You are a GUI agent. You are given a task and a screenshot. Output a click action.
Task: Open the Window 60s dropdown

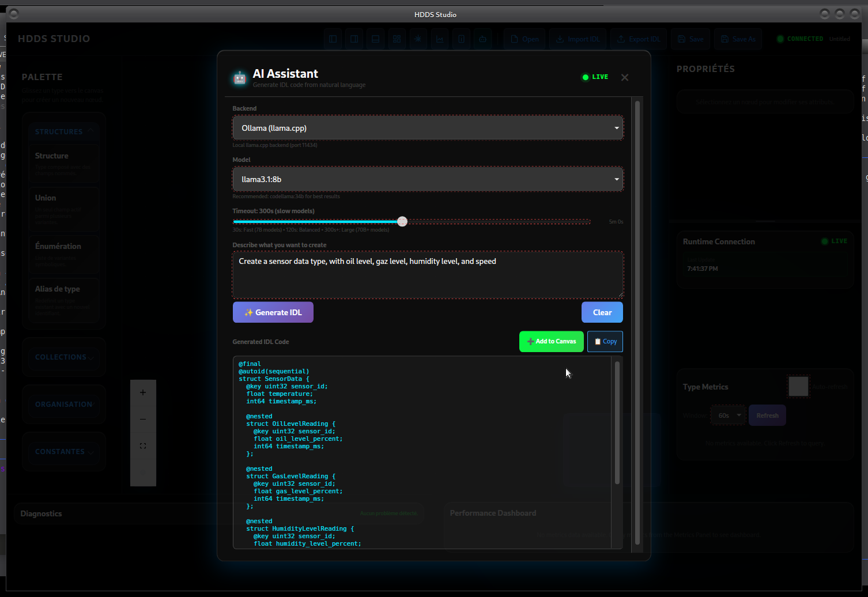click(728, 415)
